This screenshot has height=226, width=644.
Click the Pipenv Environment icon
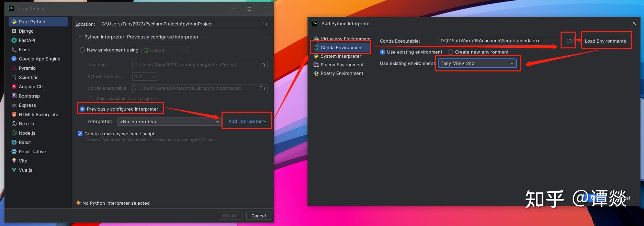coord(316,65)
